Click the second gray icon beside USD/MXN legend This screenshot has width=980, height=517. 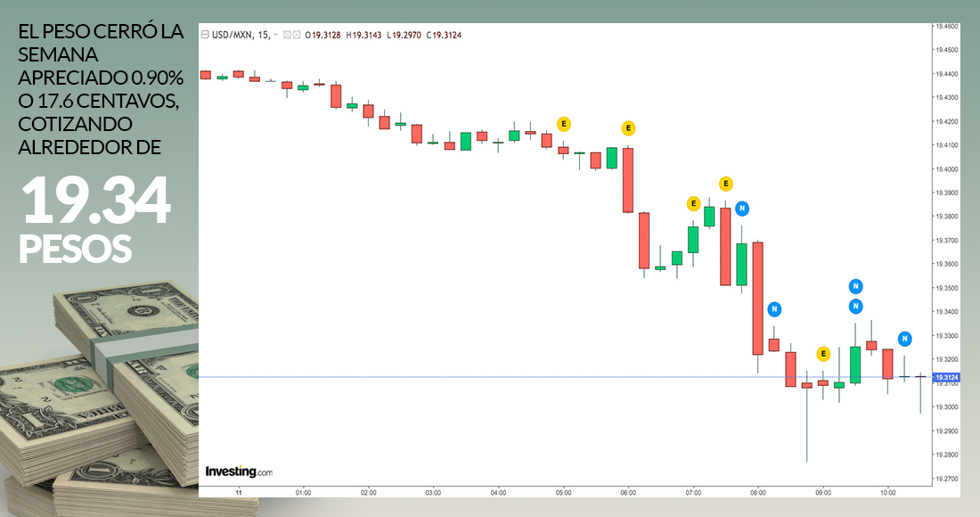click(297, 35)
